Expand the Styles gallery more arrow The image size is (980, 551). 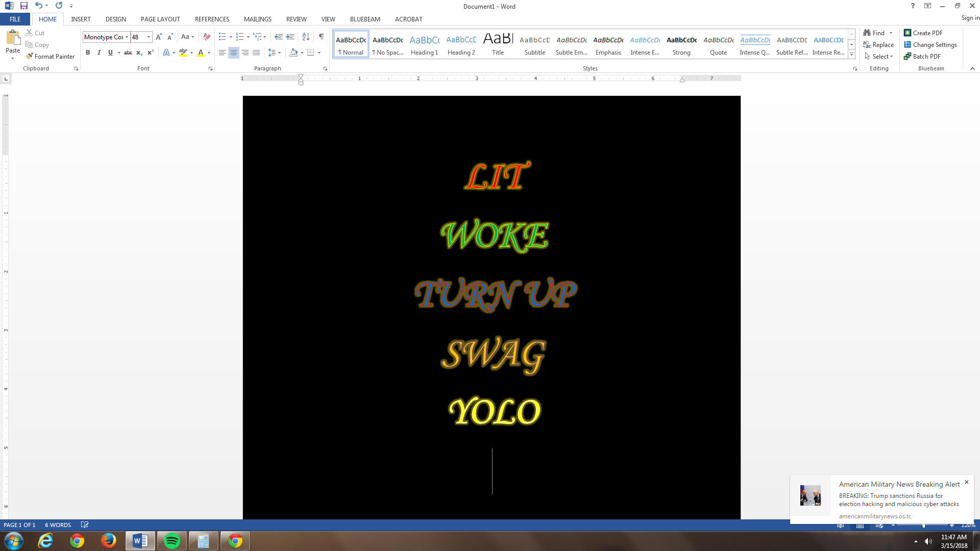tap(851, 55)
